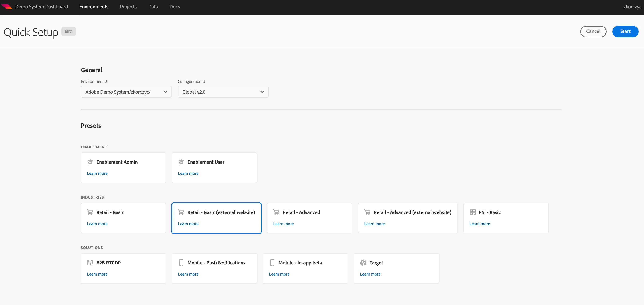
Task: Switch to the Environments tab
Action: point(94,7)
